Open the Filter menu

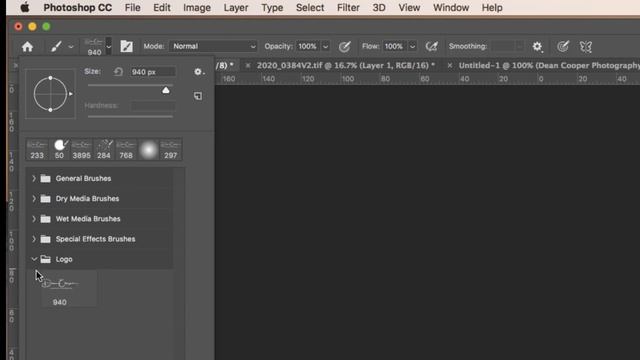[x=348, y=8]
